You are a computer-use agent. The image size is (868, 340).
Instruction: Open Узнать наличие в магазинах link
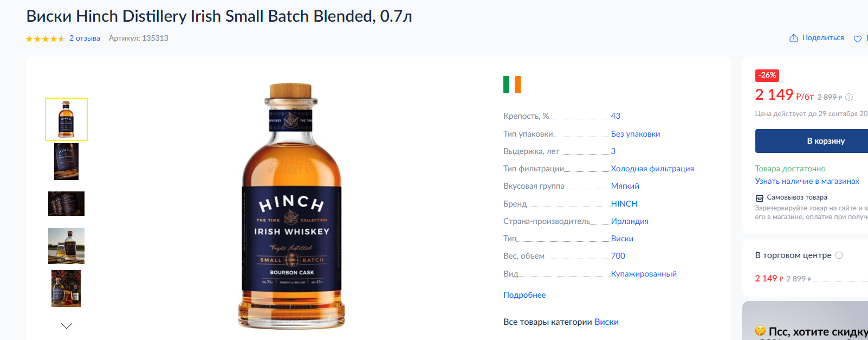point(807,181)
